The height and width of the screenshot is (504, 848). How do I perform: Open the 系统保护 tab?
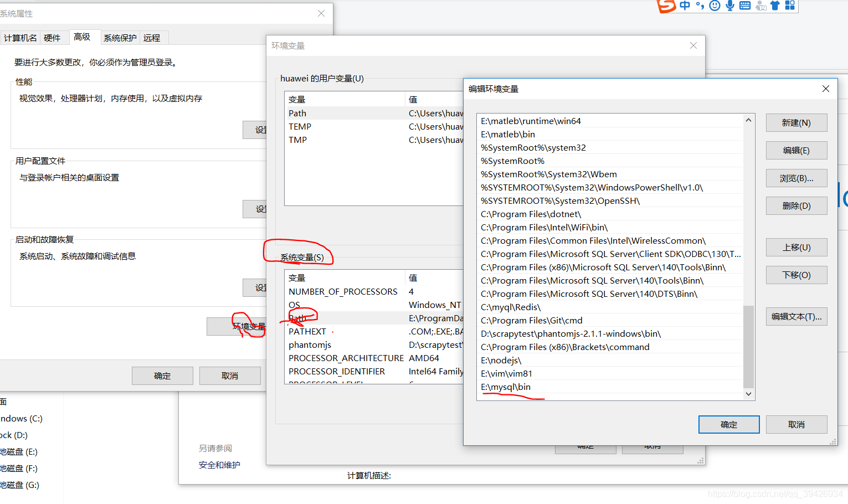(x=120, y=38)
